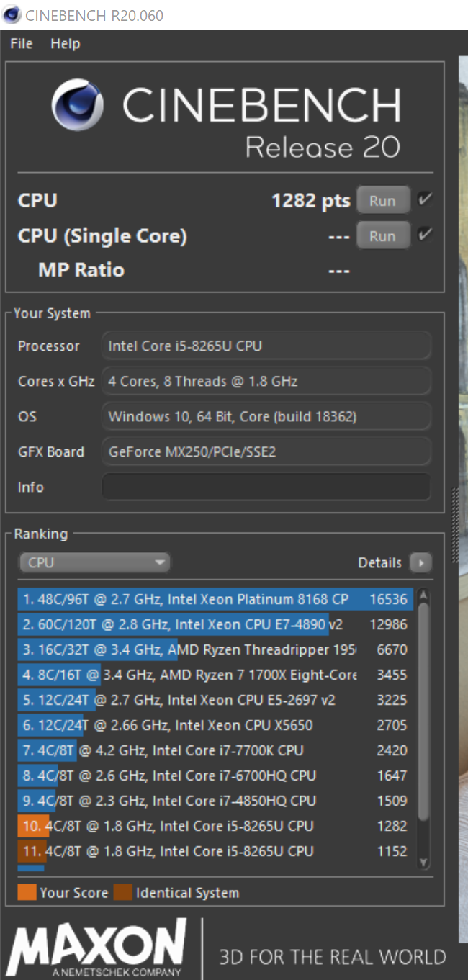The image size is (468, 980).
Task: Click the panel splitter handle on right edge
Action: 454,526
